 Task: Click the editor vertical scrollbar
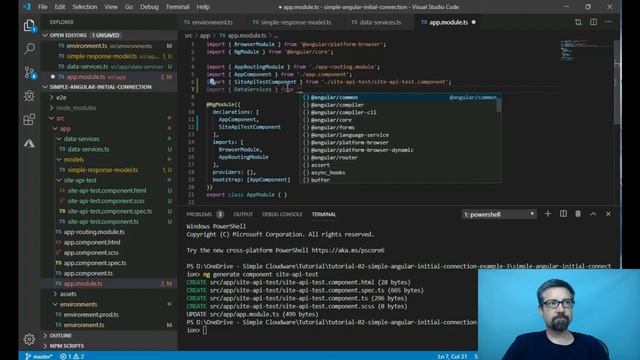tap(617, 82)
